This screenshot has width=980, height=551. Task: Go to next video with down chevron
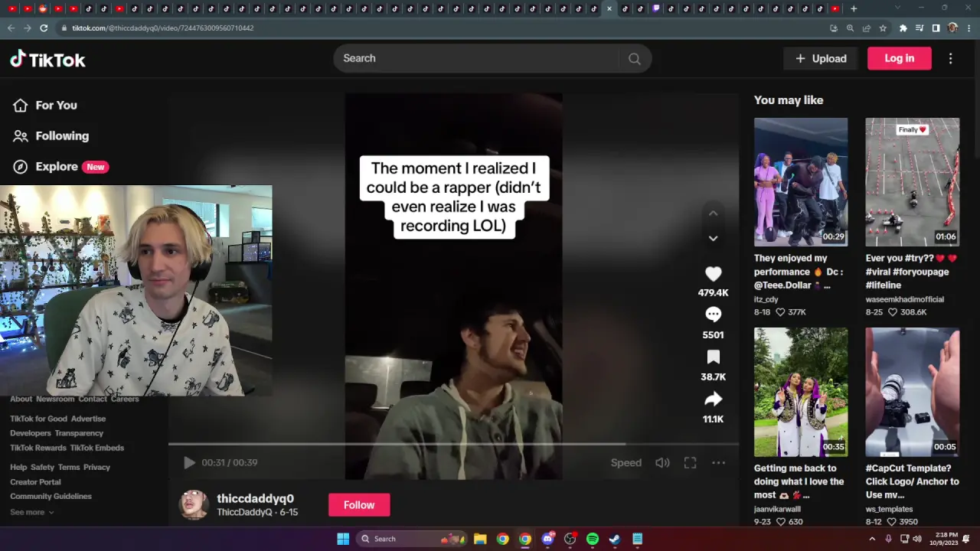click(x=713, y=239)
